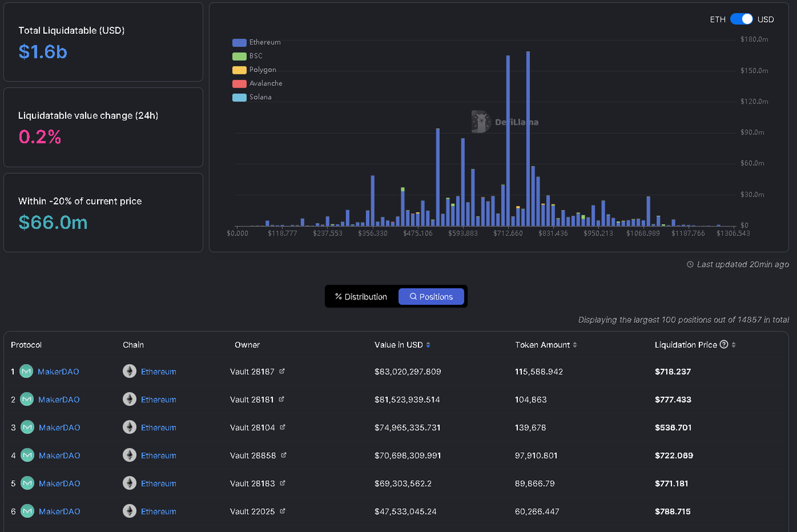Click Ethereum chain icon for Vault 28187

(130, 371)
